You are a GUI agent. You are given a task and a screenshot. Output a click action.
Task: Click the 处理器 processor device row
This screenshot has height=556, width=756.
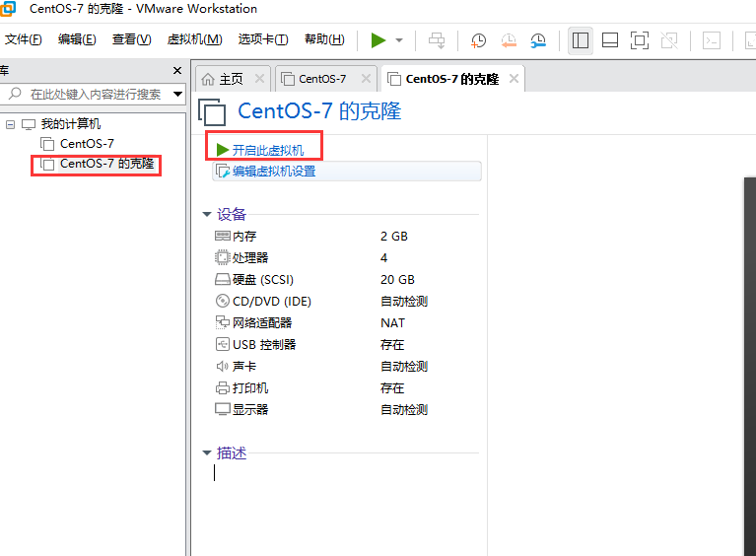point(346,258)
